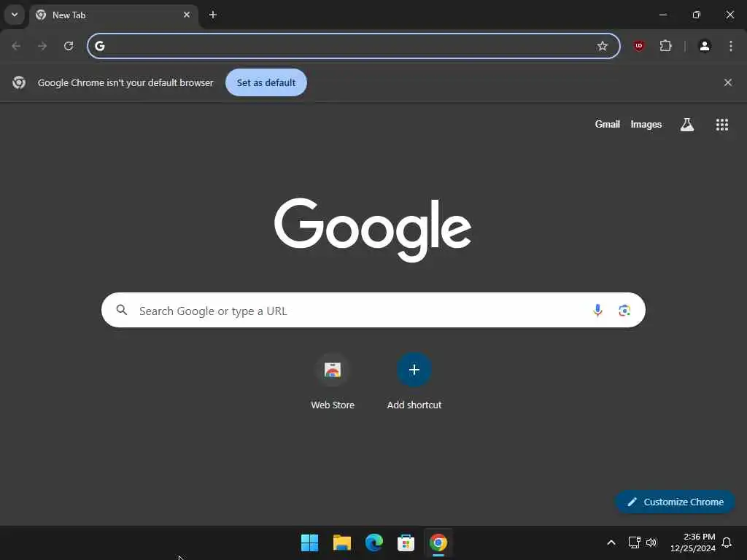Open the uBlock Origin extension
This screenshot has width=747, height=560.
tap(639, 46)
